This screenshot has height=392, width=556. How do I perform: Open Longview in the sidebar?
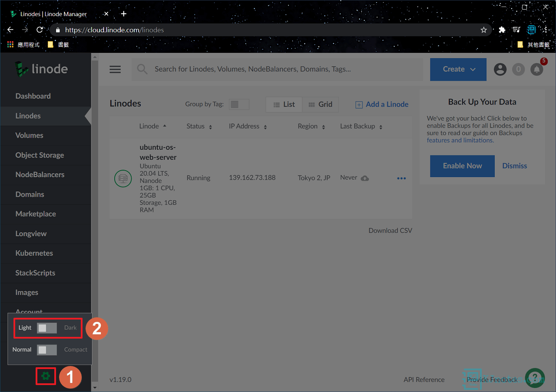pyautogui.click(x=46, y=234)
